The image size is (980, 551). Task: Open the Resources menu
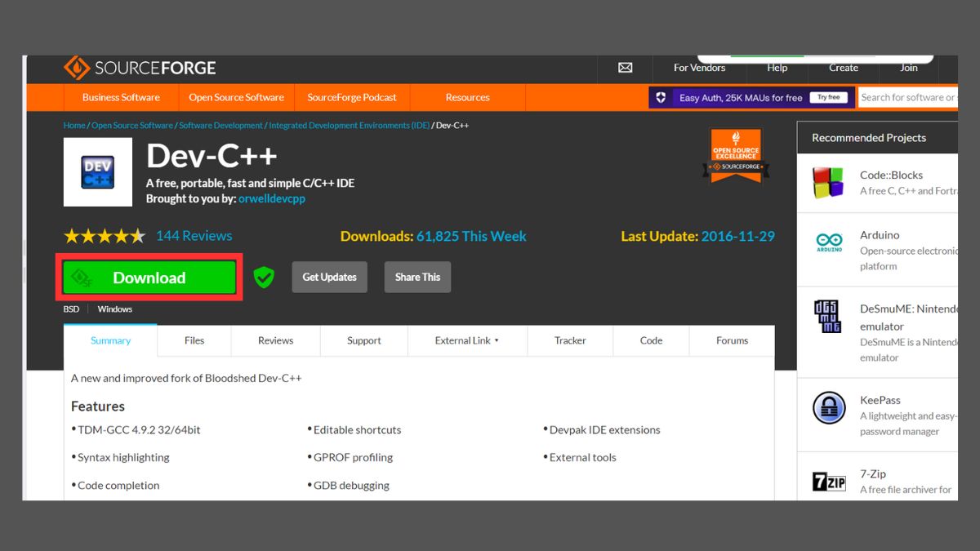467,97
